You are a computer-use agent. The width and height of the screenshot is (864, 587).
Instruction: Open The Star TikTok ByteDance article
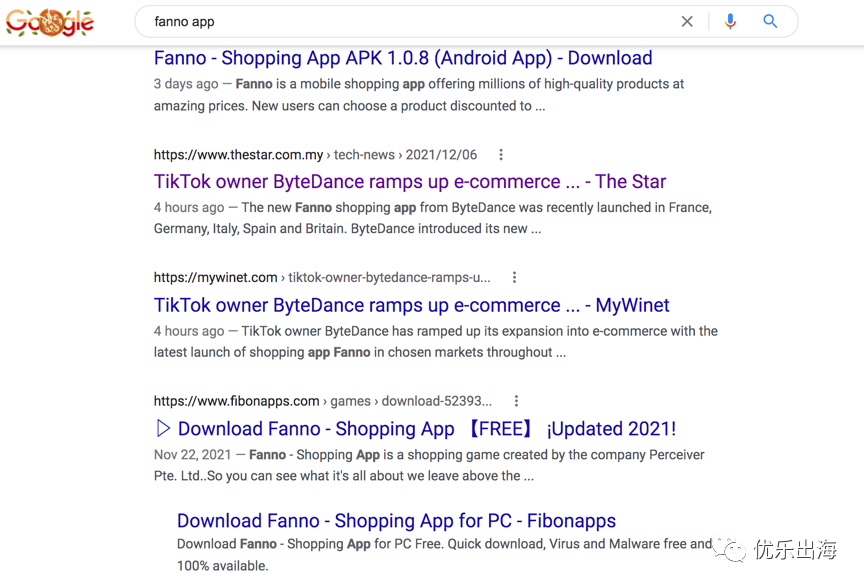[409, 181]
